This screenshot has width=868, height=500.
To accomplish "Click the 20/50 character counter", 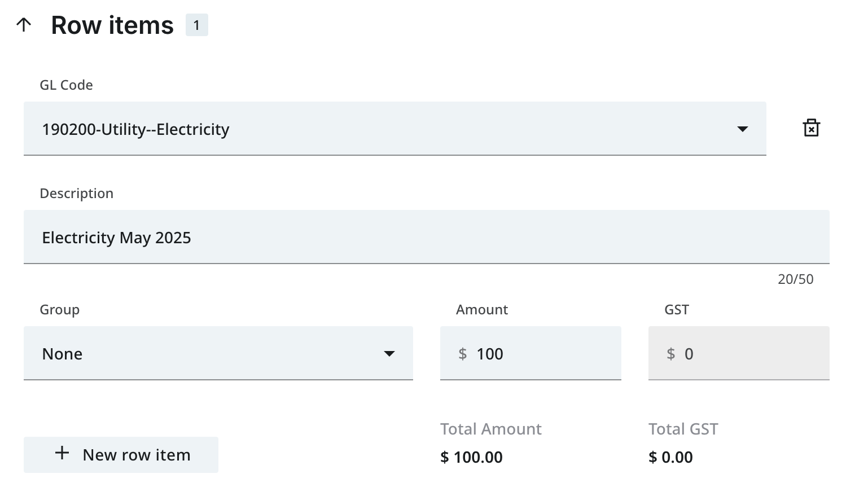I will (x=795, y=279).
